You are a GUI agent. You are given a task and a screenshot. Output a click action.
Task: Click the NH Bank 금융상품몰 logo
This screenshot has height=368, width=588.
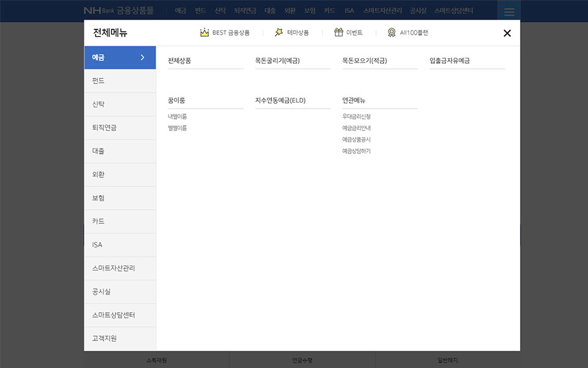119,11
